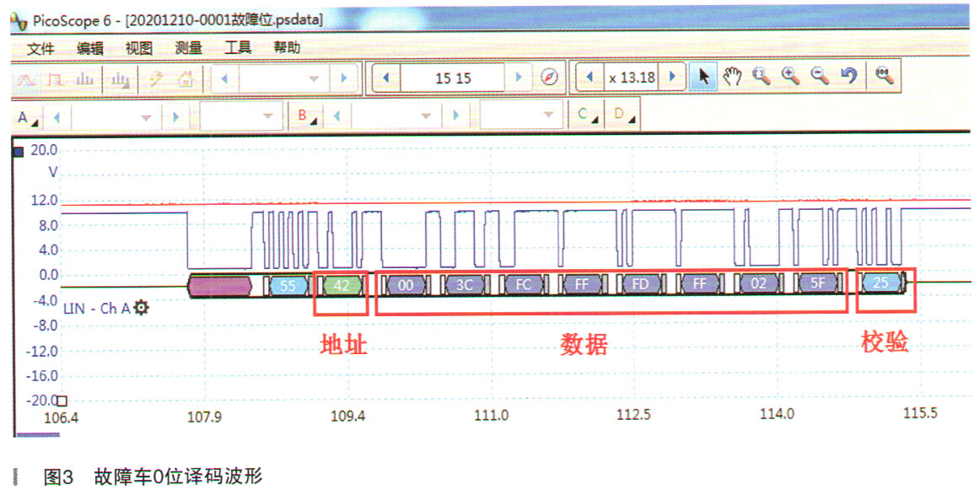Select the 5F data packet
Screen dimensions: 980x495
pyautogui.click(x=817, y=283)
